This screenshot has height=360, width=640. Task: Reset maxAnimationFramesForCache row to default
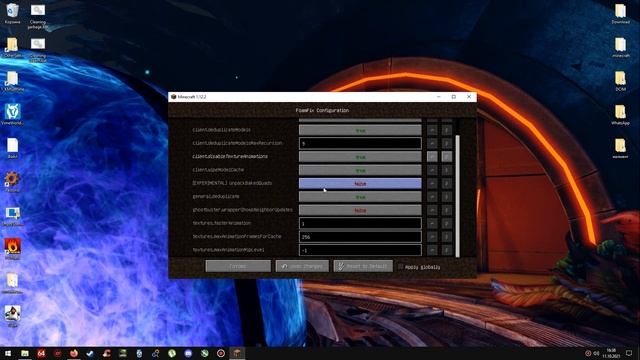pos(447,237)
